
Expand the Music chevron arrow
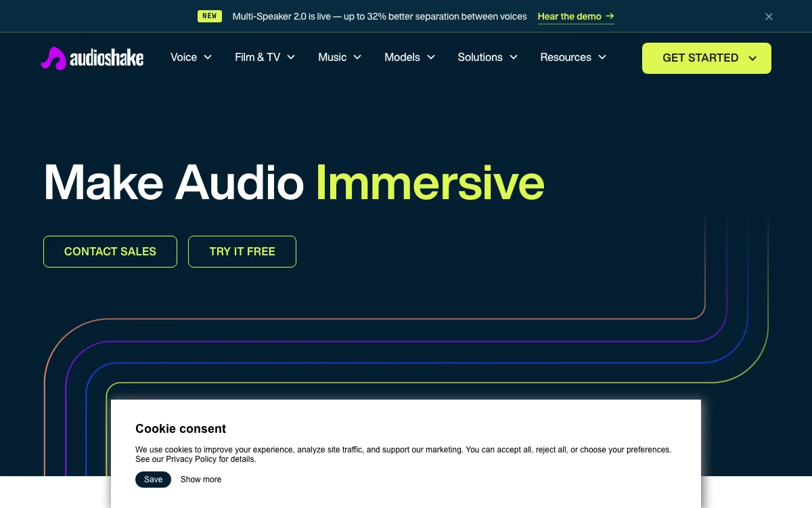357,58
